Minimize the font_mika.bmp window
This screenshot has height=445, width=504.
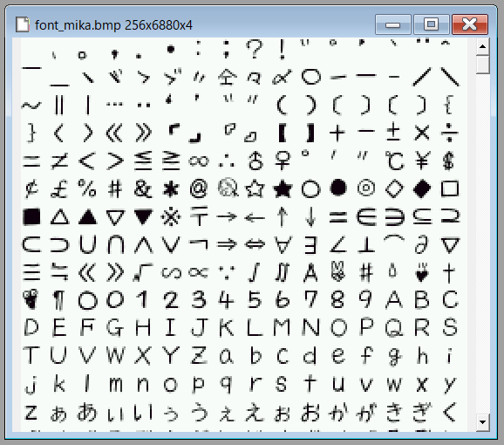point(392,24)
